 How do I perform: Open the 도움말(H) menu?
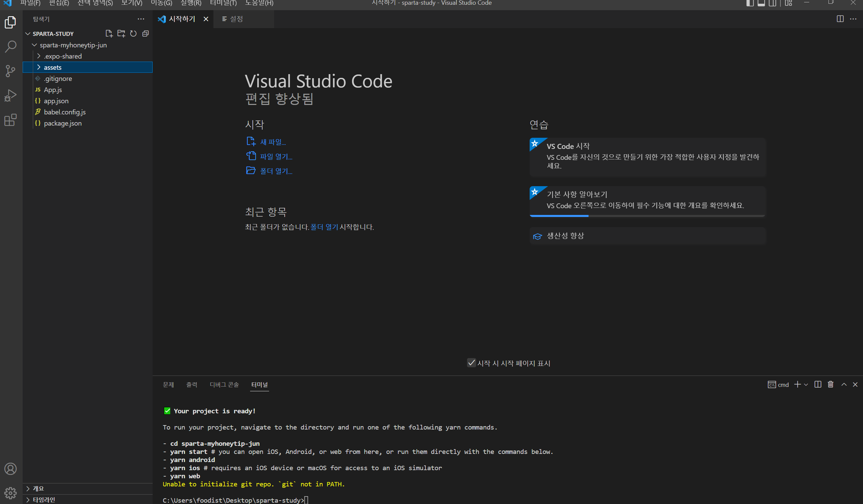259,3
